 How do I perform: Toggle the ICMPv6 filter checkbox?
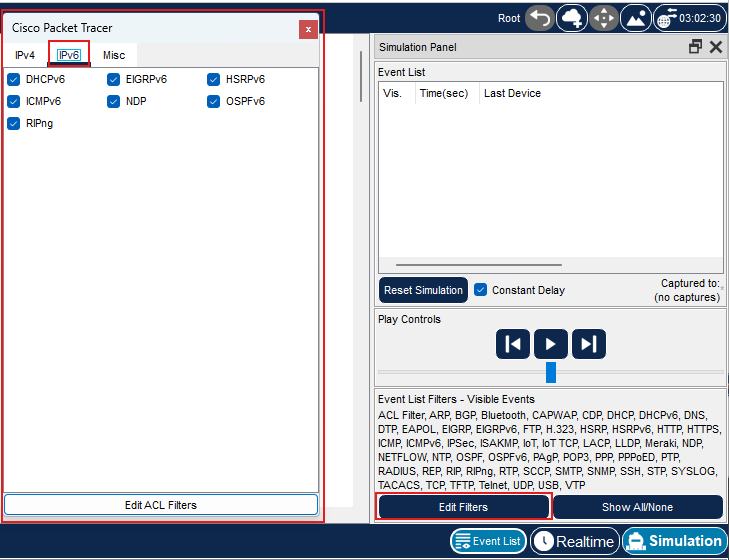13,101
